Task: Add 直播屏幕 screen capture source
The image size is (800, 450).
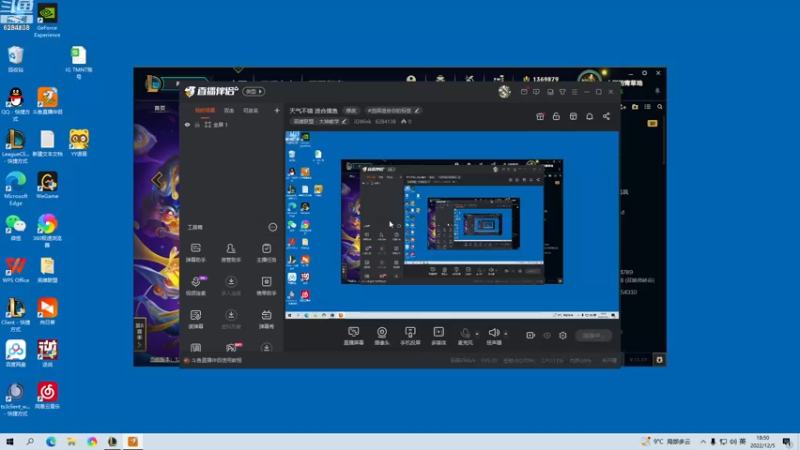Action: tap(354, 336)
